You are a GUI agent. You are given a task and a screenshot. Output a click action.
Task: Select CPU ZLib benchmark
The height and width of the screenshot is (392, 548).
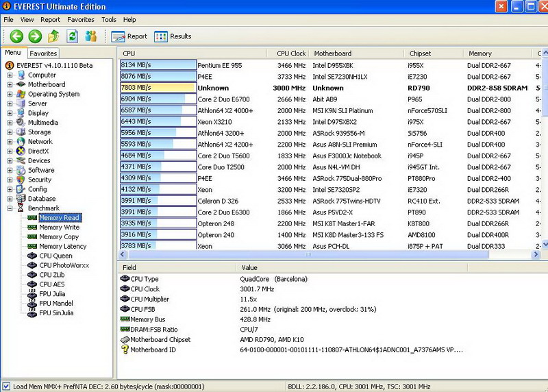[52, 275]
